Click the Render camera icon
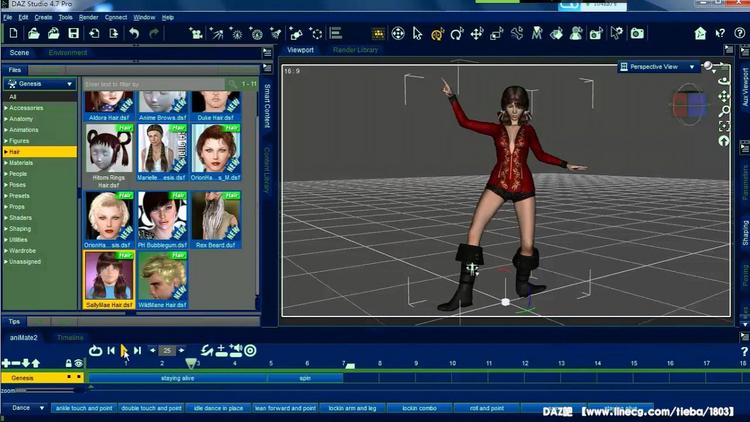This screenshot has height=422, width=750. tap(637, 33)
